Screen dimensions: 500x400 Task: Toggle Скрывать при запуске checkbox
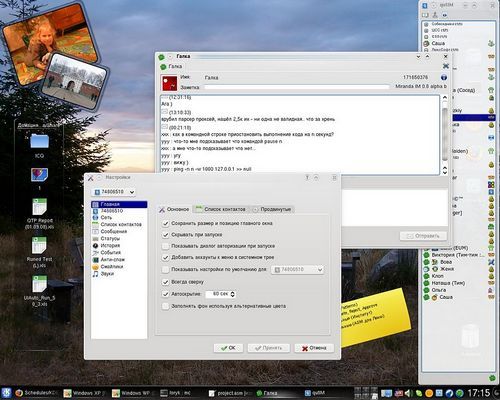coord(166,235)
